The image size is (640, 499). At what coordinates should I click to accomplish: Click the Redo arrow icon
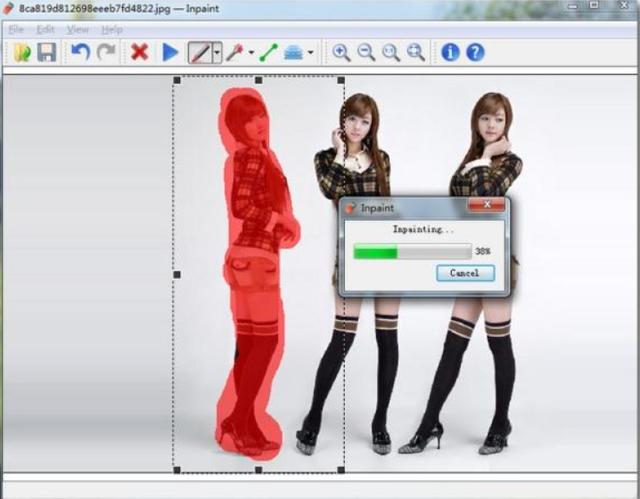pos(105,52)
